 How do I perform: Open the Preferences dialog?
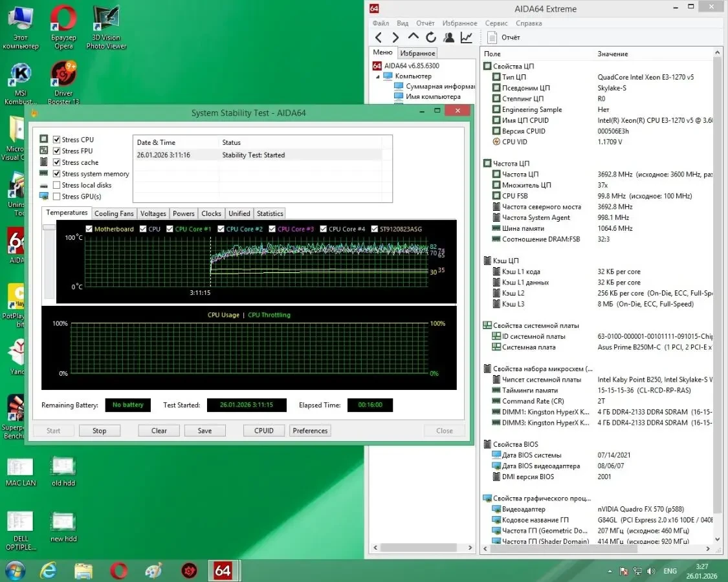coord(310,430)
